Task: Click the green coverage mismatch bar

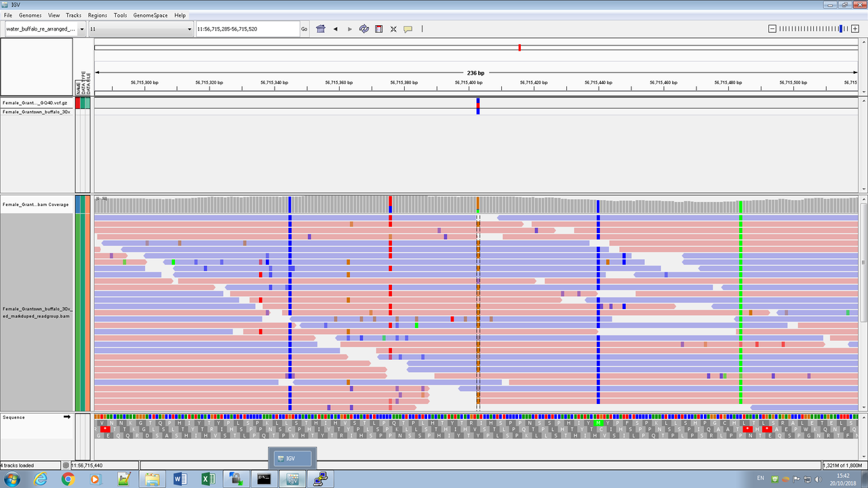Action: pyautogui.click(x=741, y=206)
